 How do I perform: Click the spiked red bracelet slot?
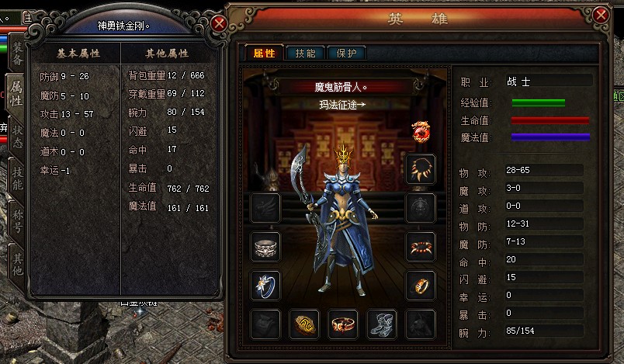pos(421,247)
